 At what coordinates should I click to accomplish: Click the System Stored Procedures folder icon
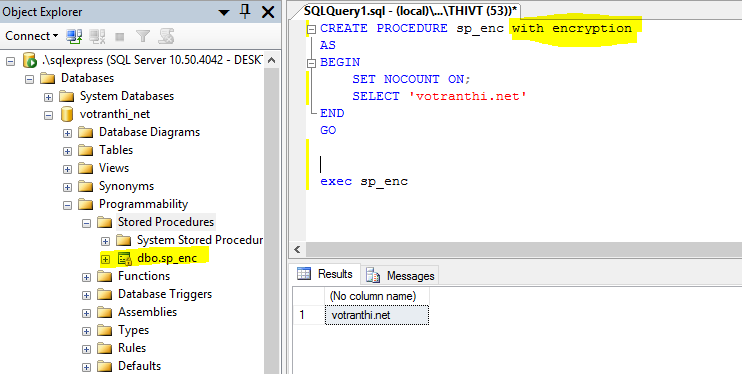[124, 240]
